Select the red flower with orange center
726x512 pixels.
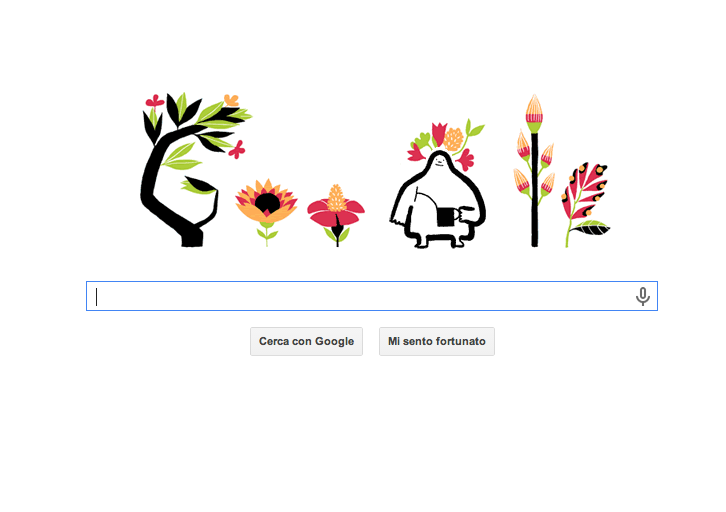(336, 207)
